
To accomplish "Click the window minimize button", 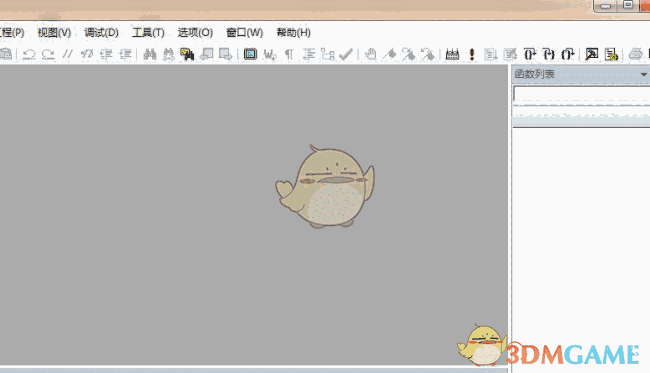I will click(x=606, y=6).
